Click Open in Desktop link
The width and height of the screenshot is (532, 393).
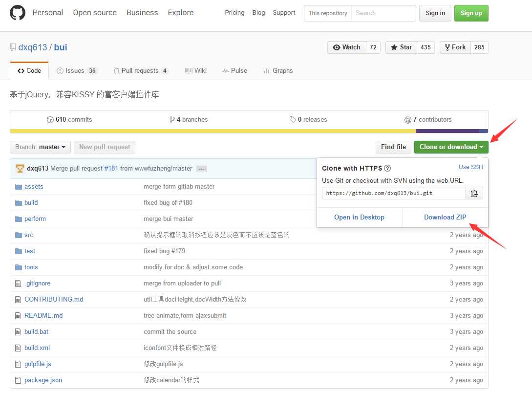(359, 217)
